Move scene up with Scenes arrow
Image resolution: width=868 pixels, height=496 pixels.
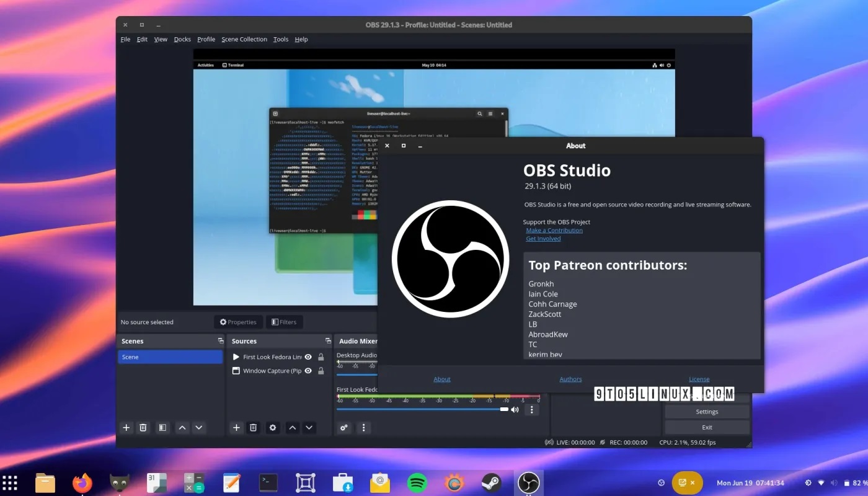(x=182, y=428)
